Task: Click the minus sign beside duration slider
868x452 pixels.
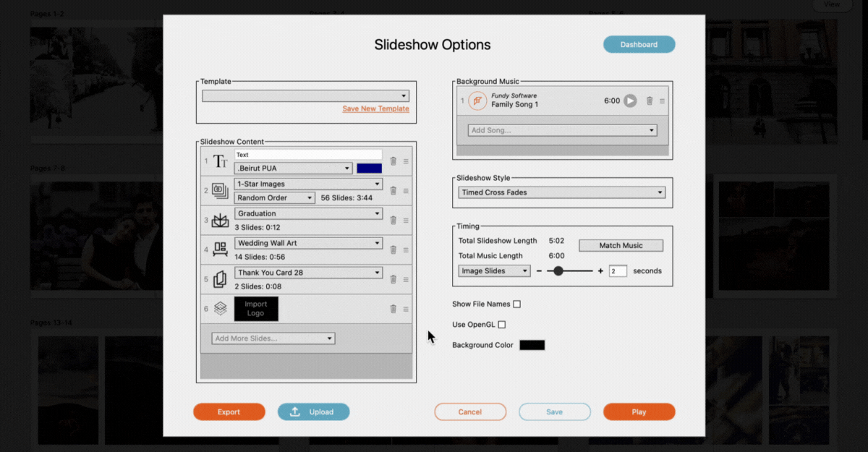Action: pos(540,271)
